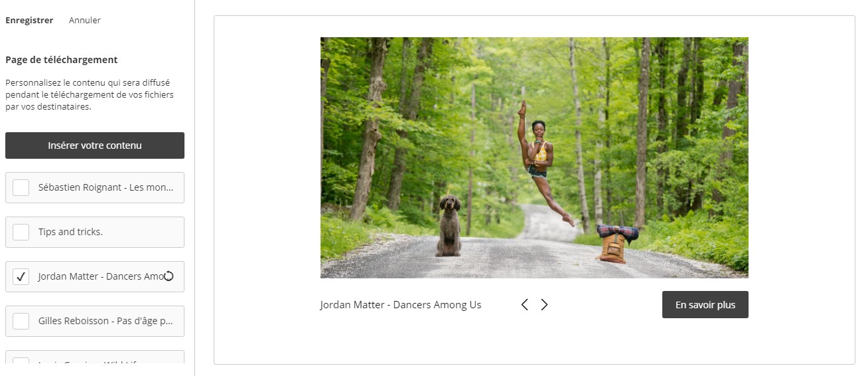Screen dimensions: 868x376
Task: Click the Page de téléchargement heading
Action: click(x=62, y=60)
